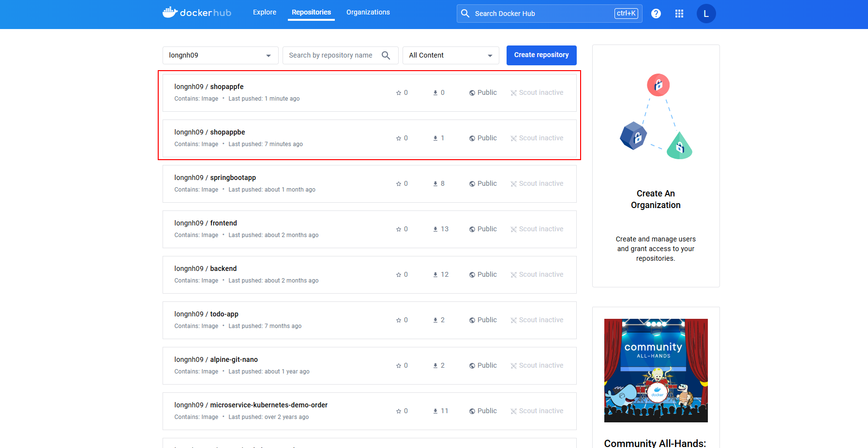Click the Public label on todo-app row

tap(487, 320)
